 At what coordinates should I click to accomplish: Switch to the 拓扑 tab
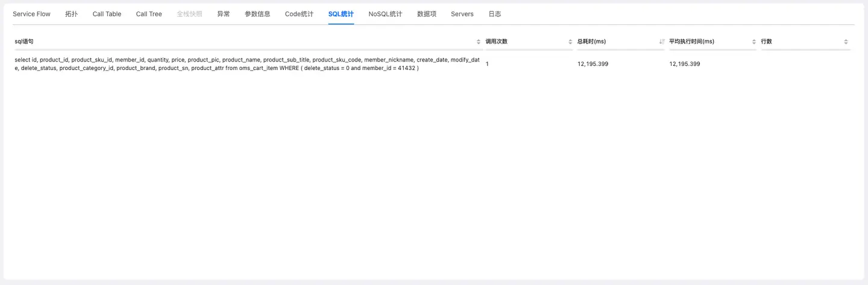coord(71,14)
